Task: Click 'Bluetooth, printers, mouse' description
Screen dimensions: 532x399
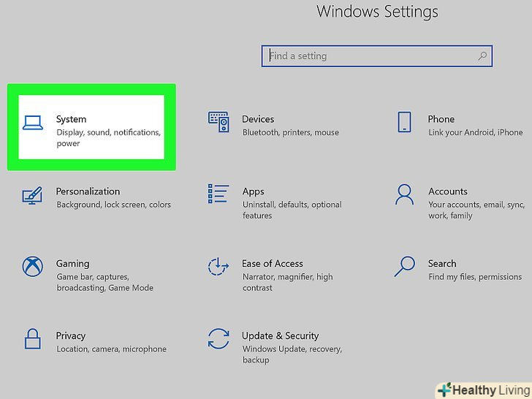Action: click(291, 132)
